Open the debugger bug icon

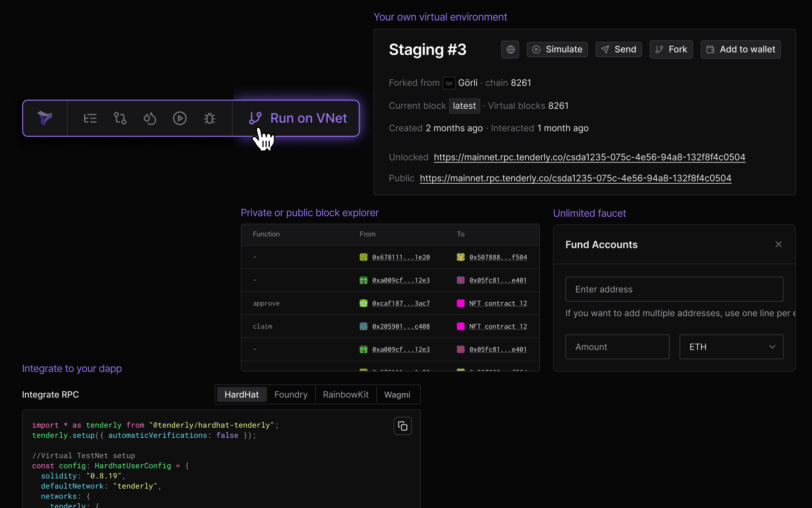coord(210,118)
